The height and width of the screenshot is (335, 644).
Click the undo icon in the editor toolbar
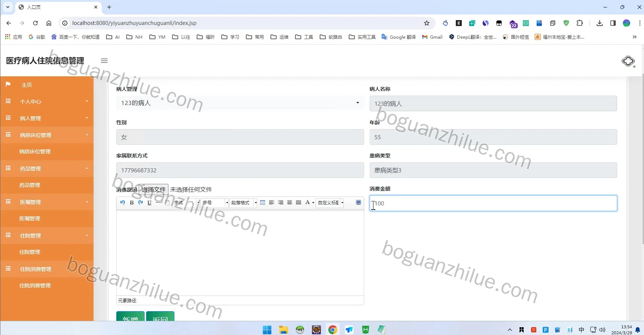click(123, 202)
